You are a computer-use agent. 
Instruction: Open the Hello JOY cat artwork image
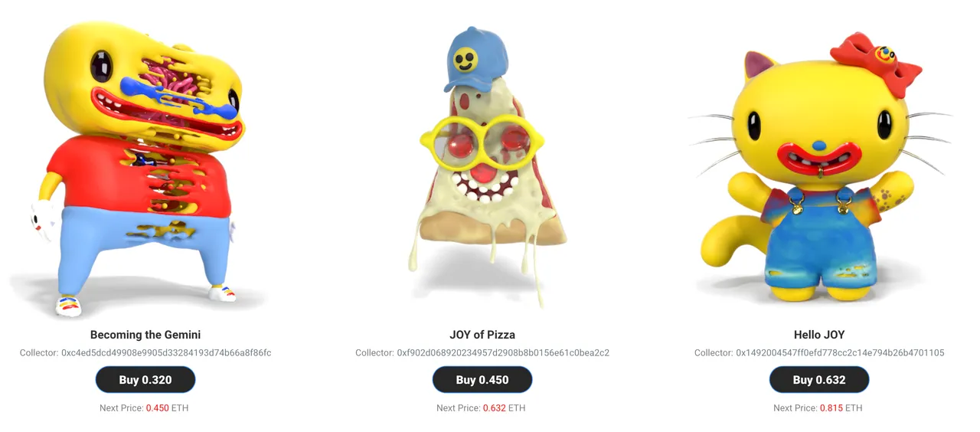(819, 169)
